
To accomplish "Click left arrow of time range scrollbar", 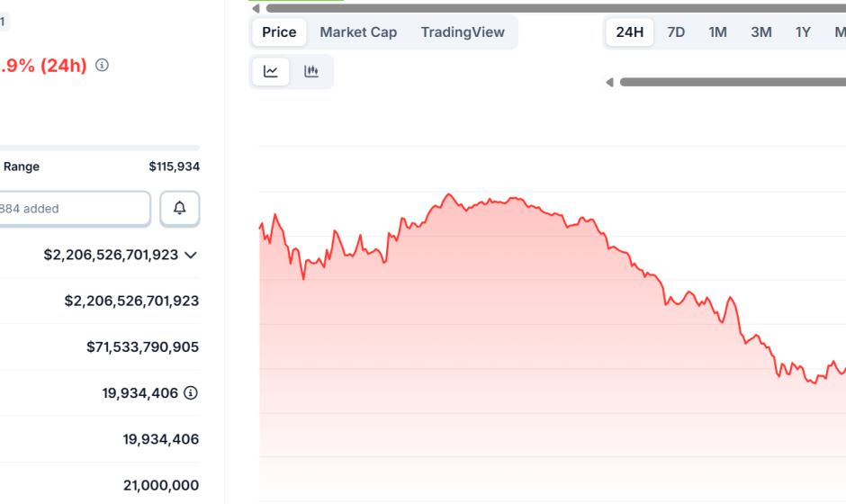I will [x=610, y=83].
